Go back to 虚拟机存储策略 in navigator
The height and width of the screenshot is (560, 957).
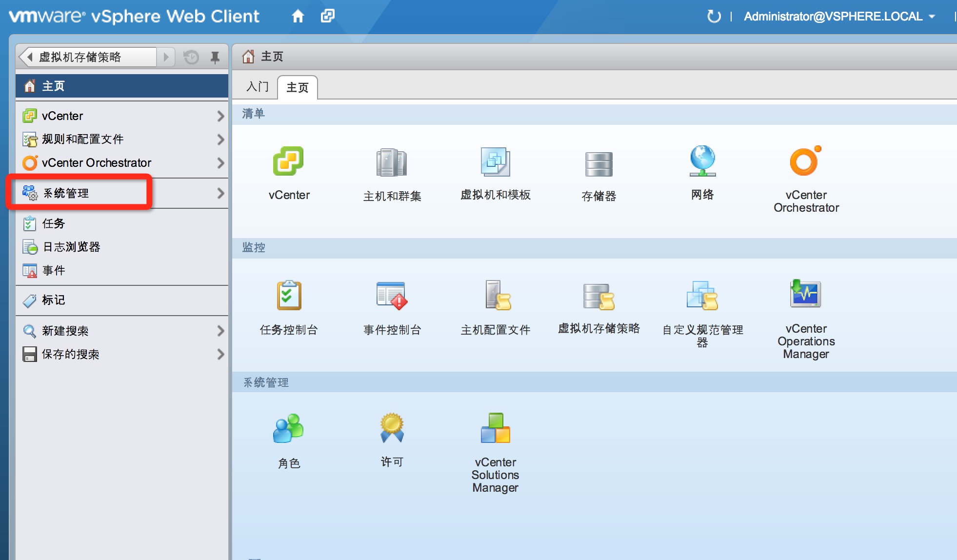(88, 57)
